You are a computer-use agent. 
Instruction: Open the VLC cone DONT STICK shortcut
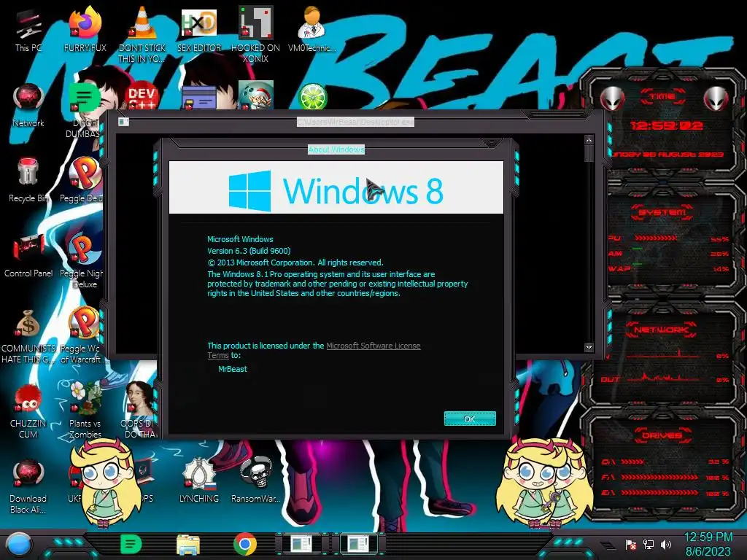142,35
